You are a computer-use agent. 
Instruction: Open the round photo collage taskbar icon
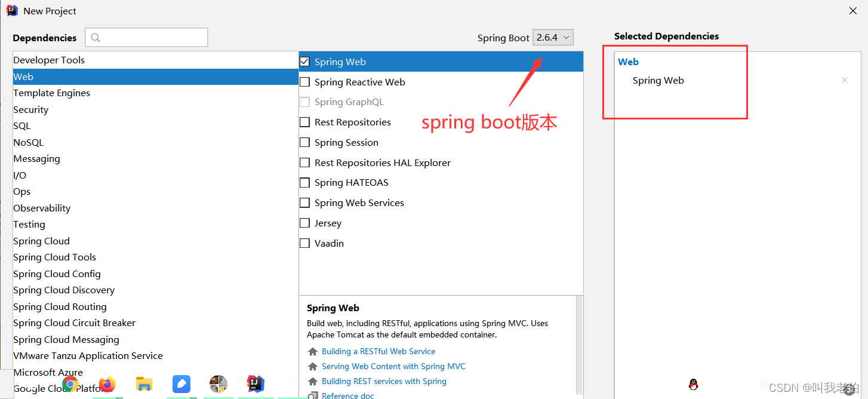[218, 383]
